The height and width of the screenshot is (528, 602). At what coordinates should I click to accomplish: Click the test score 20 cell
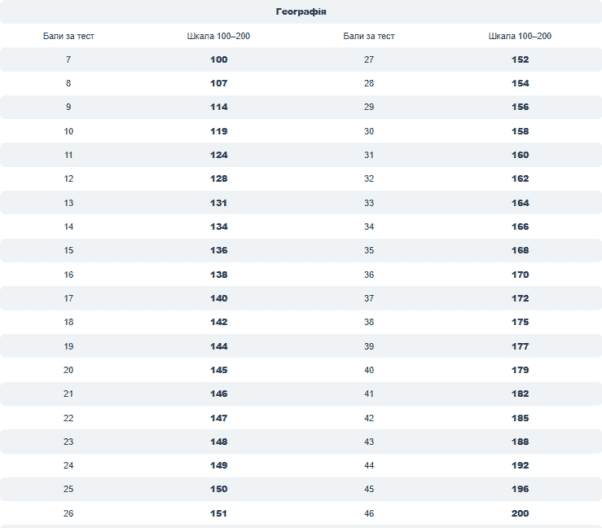68,370
